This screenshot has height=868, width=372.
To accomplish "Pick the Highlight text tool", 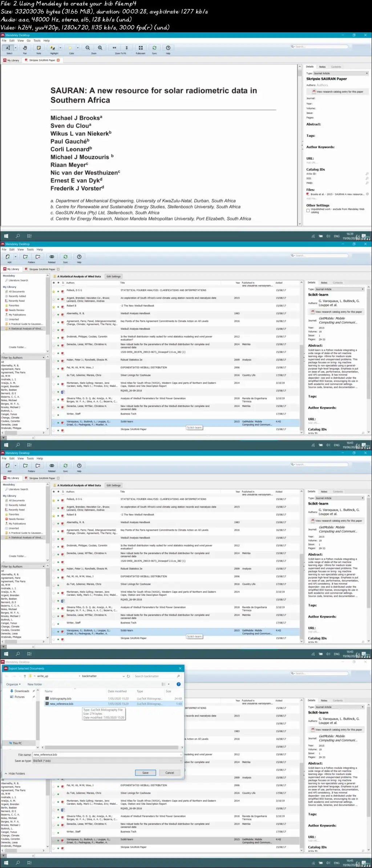I will coord(53,48).
